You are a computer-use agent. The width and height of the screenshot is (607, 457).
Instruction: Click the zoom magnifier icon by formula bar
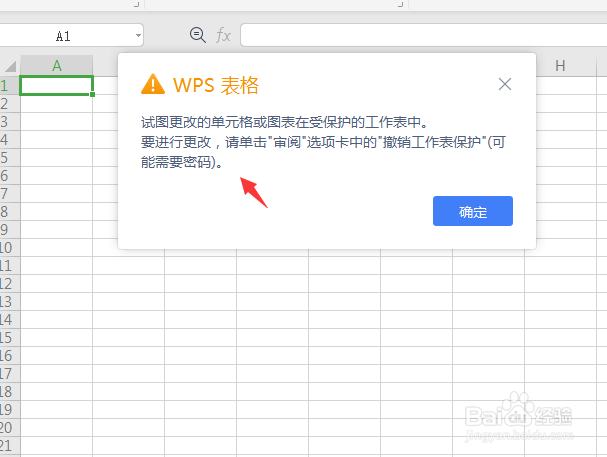(x=197, y=35)
